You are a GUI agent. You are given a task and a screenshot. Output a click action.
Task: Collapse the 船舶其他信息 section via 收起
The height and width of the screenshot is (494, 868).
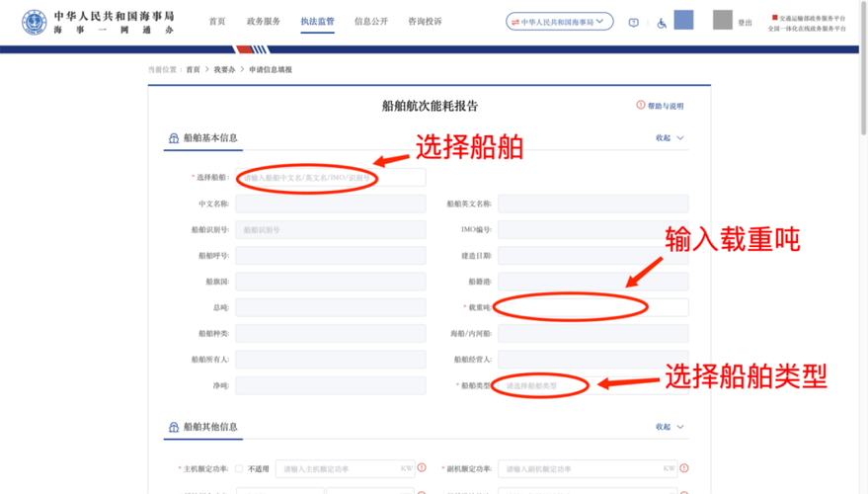pyautogui.click(x=670, y=427)
